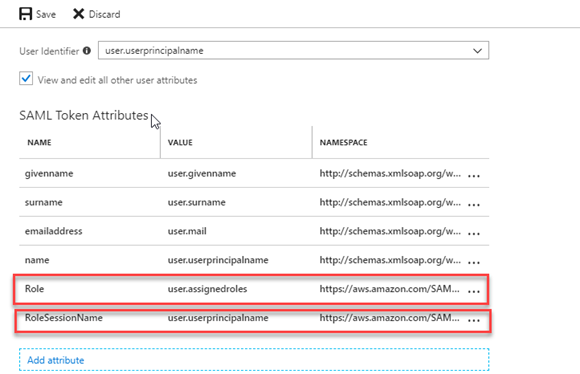Open the ellipsis menu for givenname row
Viewport: 580px width, 374px height.
(474, 176)
